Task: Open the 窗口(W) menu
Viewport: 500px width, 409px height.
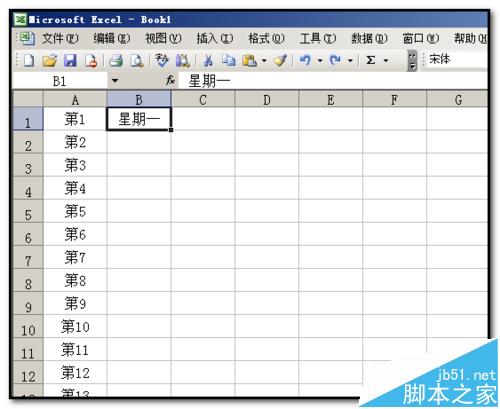Action: click(x=421, y=39)
